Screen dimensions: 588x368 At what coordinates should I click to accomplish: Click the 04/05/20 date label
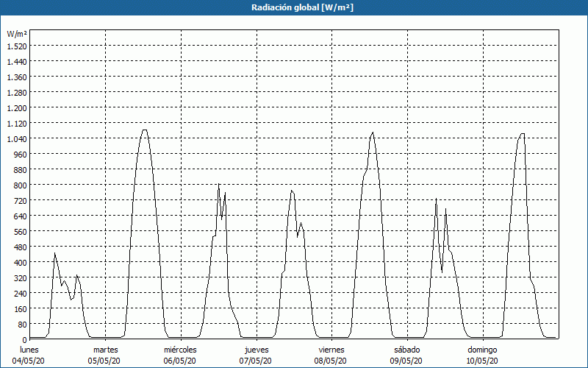point(29,361)
